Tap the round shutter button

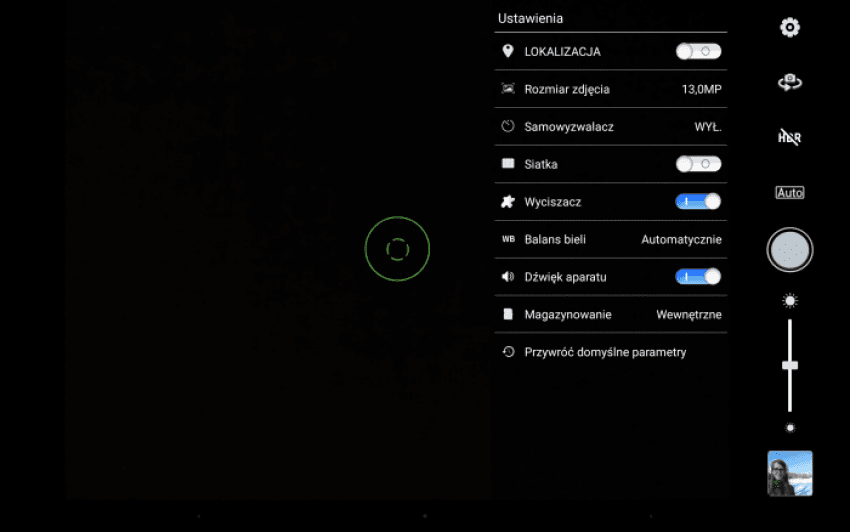click(x=789, y=250)
